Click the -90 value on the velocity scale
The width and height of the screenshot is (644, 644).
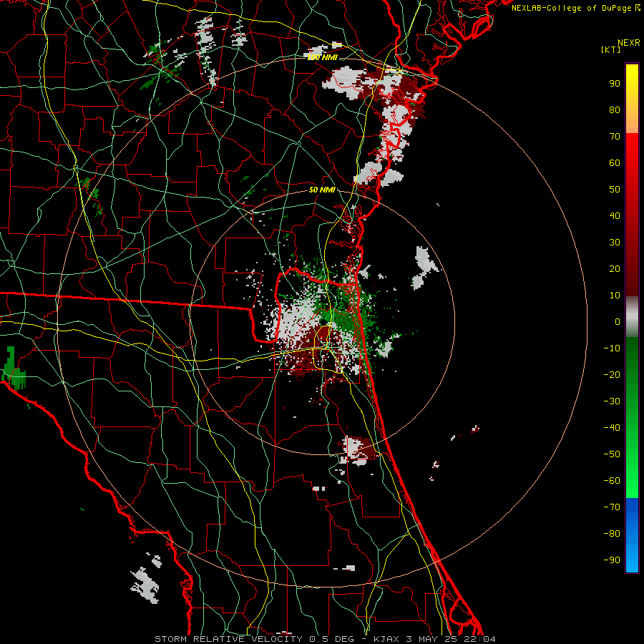pos(612,560)
